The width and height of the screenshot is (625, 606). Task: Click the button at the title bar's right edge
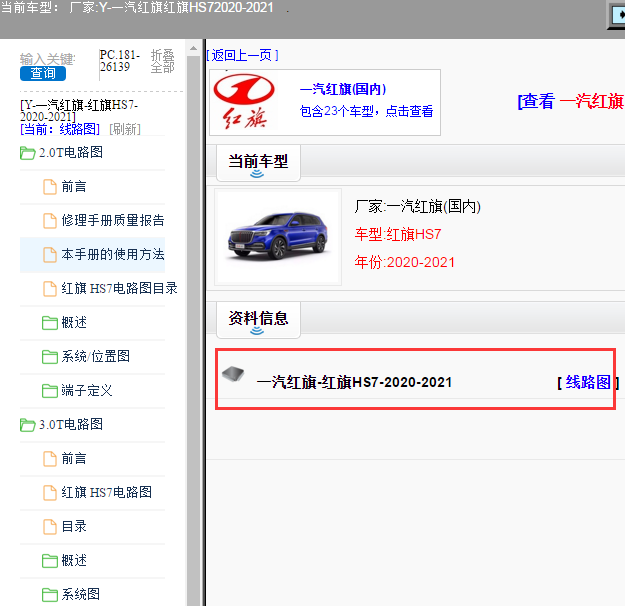point(618,15)
